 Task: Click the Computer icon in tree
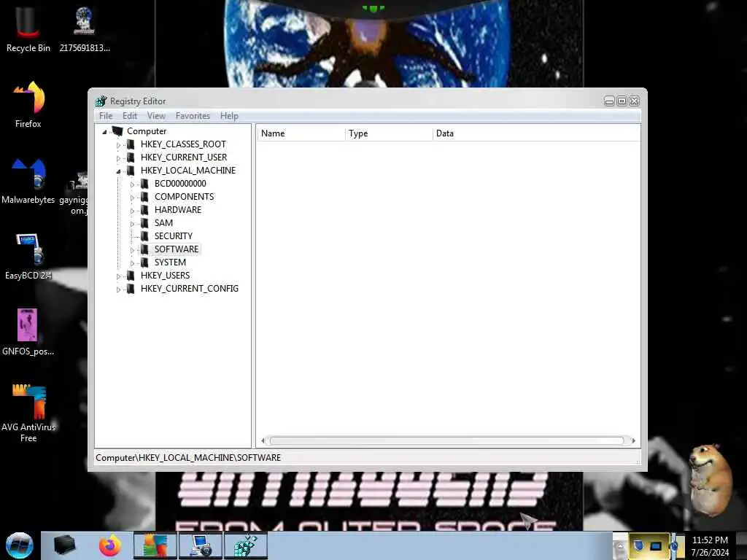[x=117, y=131]
